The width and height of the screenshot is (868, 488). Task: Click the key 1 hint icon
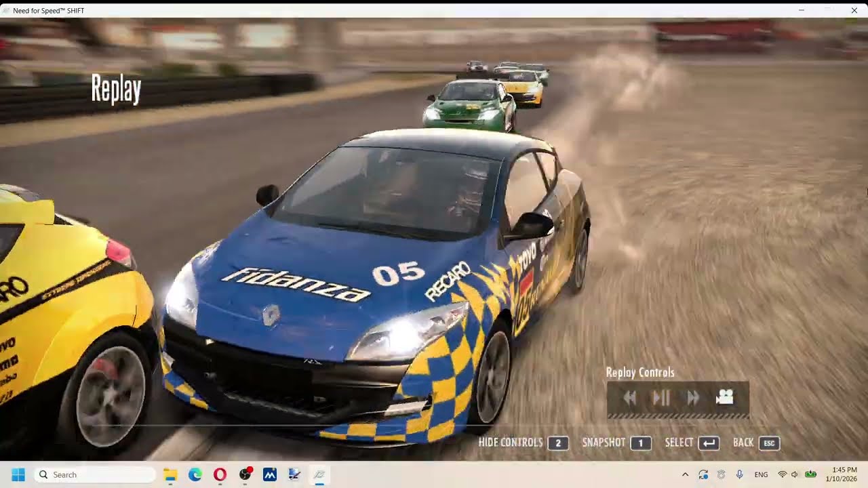641,443
